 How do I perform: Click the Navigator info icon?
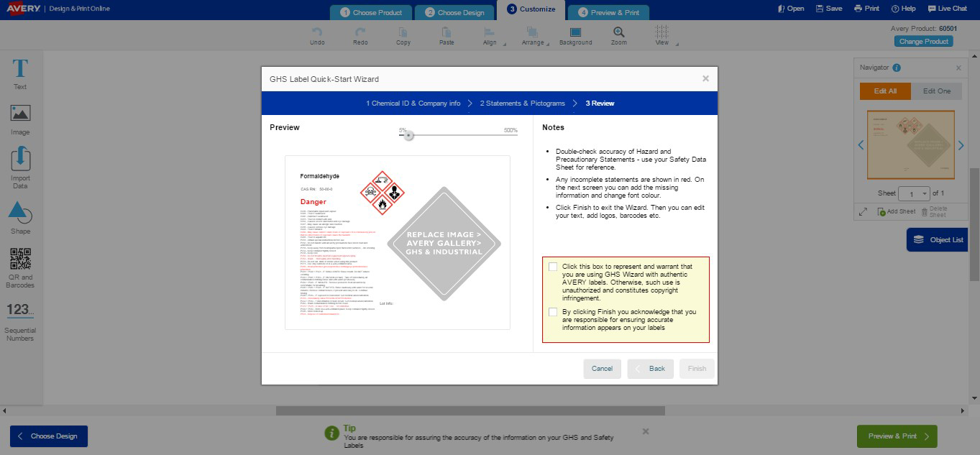pos(897,68)
